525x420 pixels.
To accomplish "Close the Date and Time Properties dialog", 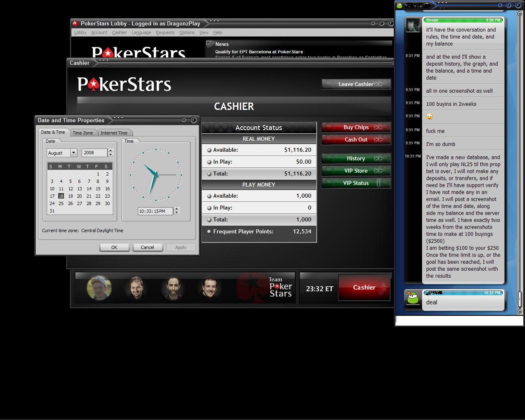I will [x=194, y=120].
